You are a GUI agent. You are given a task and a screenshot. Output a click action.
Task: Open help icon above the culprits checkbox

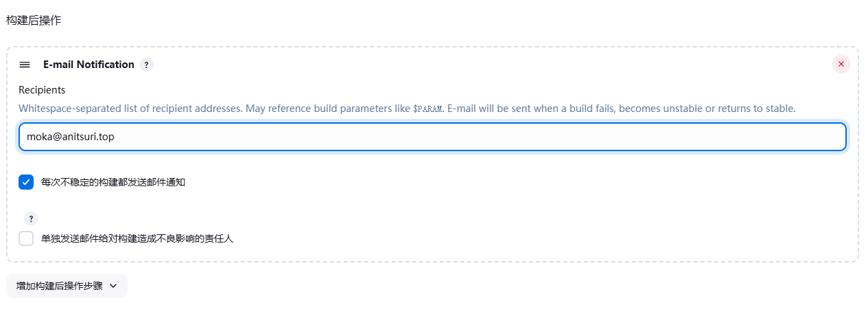pyautogui.click(x=31, y=218)
